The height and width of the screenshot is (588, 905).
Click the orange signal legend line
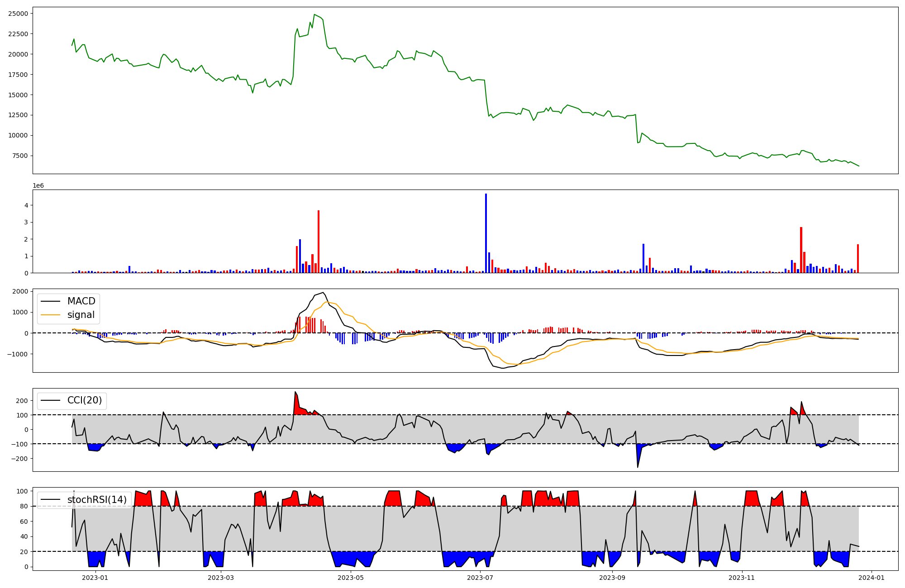[50, 315]
